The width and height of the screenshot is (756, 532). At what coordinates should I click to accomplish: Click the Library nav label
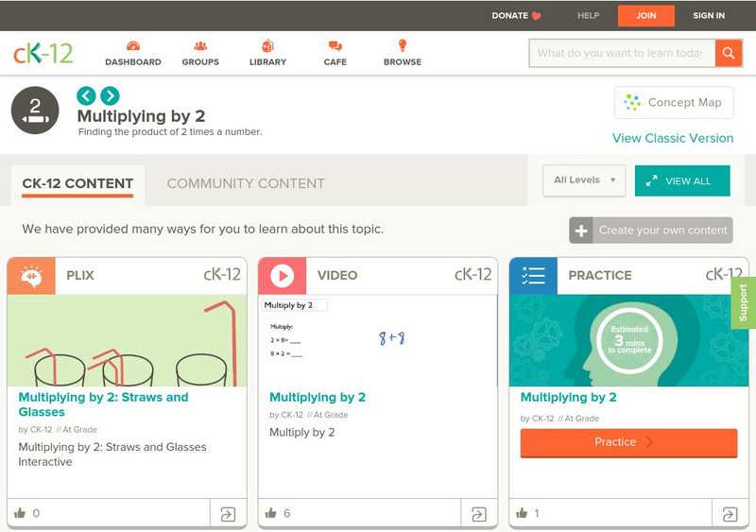click(267, 61)
